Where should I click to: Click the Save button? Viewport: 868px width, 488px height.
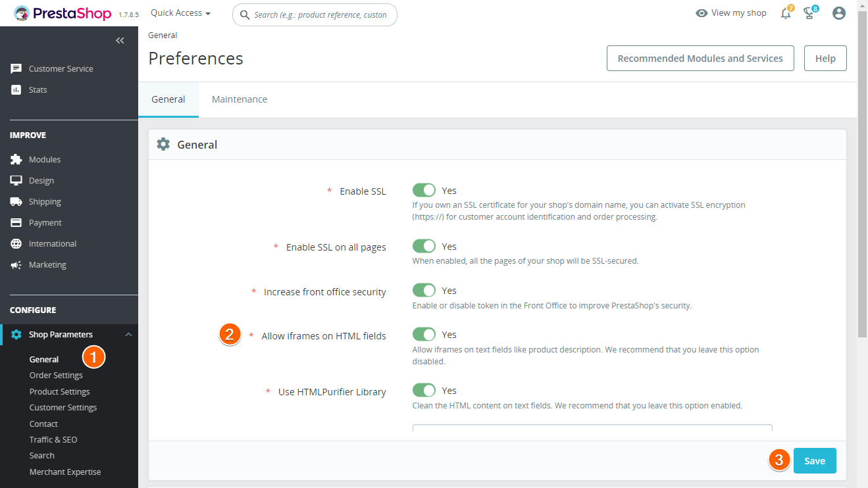point(814,461)
